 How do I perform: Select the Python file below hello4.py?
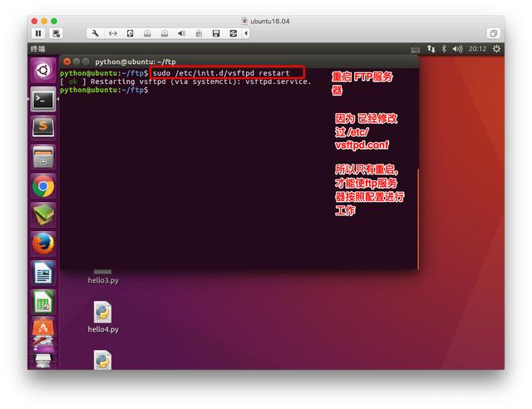click(102, 360)
